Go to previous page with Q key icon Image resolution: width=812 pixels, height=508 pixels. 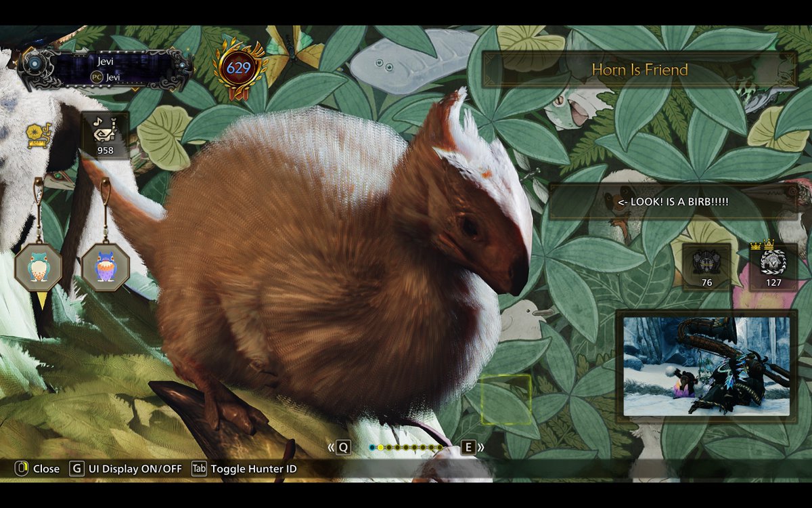(343, 447)
